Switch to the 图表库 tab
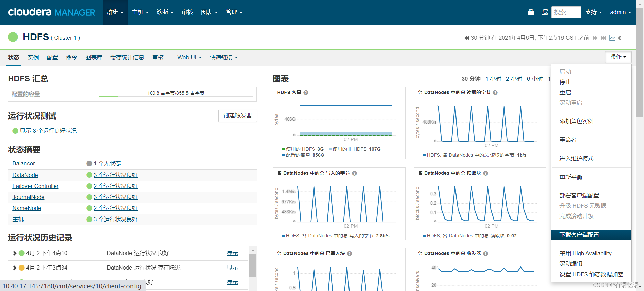Image resolution: width=644 pixels, height=291 pixels. (94, 57)
